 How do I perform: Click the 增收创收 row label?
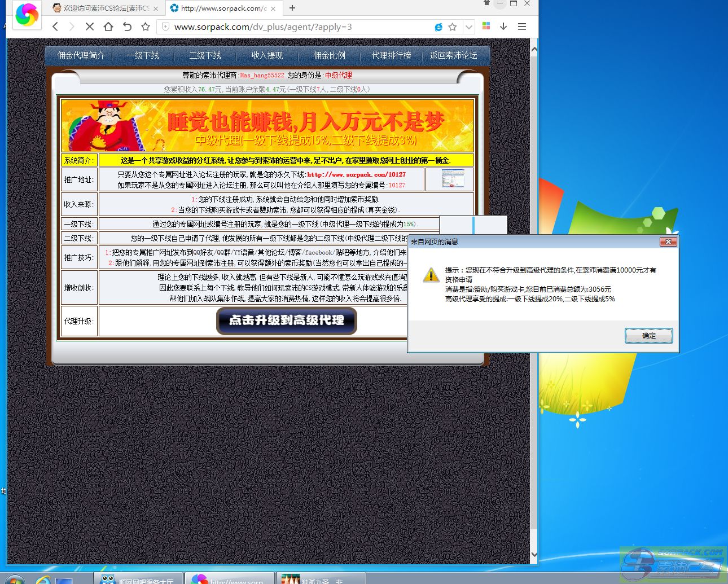[x=79, y=288]
